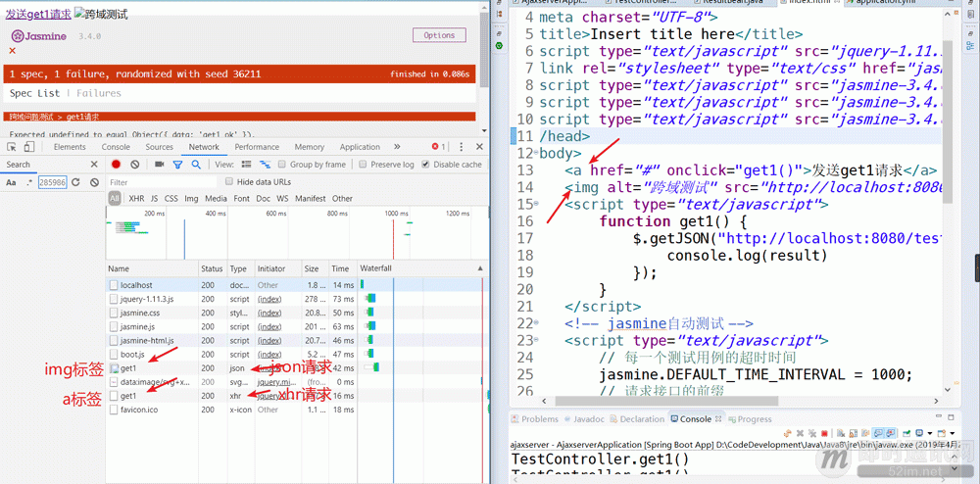This screenshot has width=980, height=484.
Task: Click the network search magnifier icon
Action: (196, 165)
